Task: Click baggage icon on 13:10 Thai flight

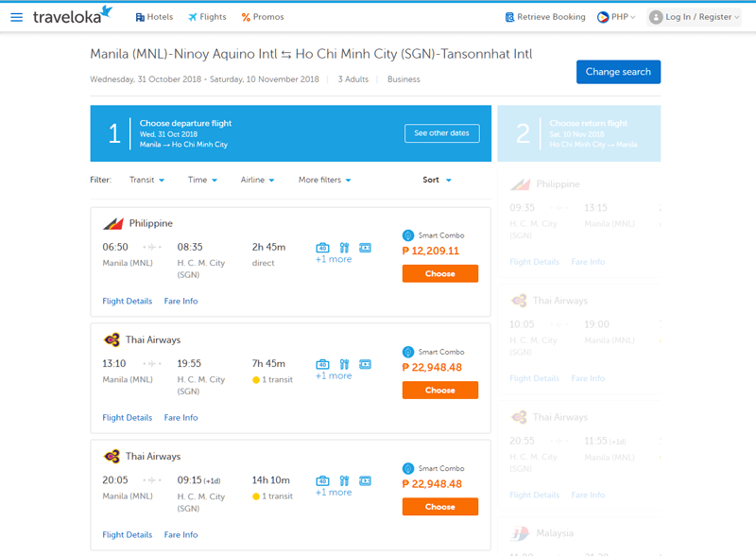Action: pos(322,364)
